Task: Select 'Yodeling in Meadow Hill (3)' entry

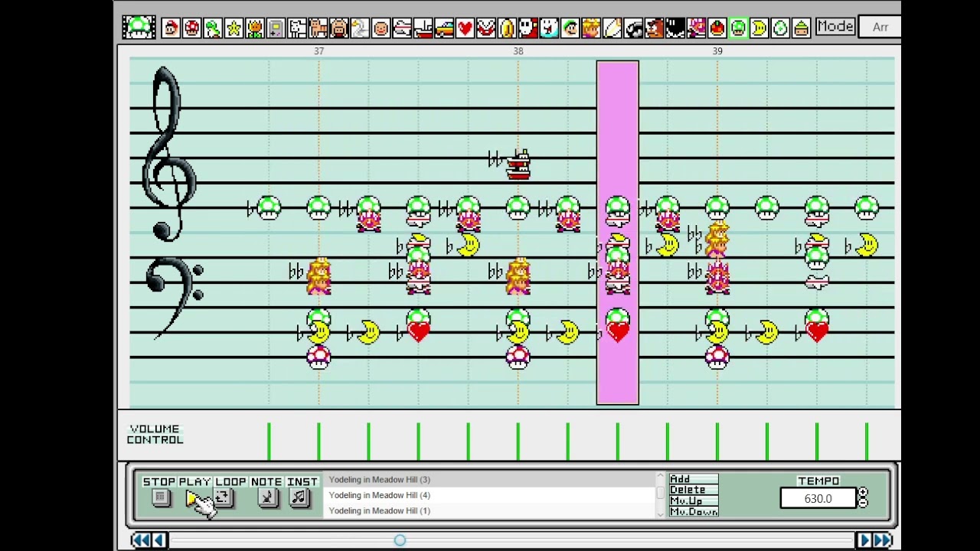Action: [490, 480]
